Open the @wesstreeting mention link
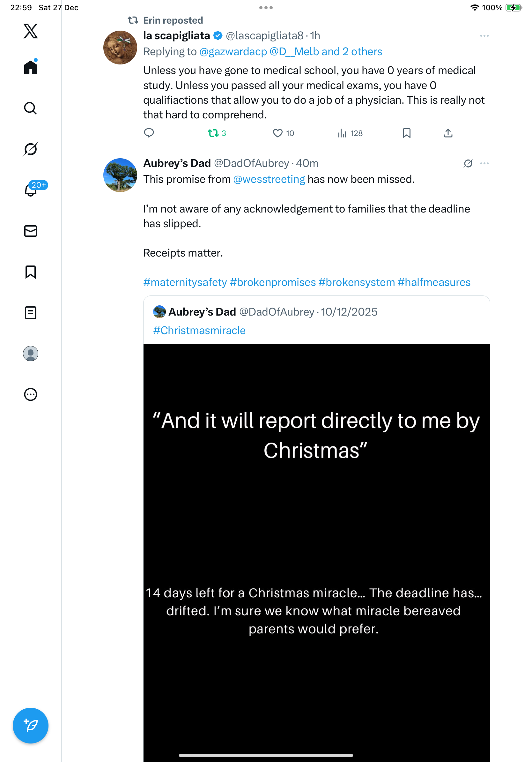 click(x=269, y=179)
